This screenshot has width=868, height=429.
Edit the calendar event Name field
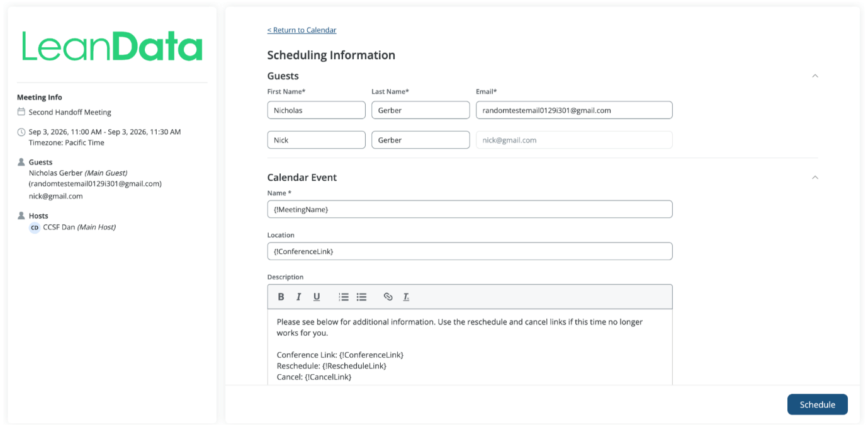coord(470,209)
